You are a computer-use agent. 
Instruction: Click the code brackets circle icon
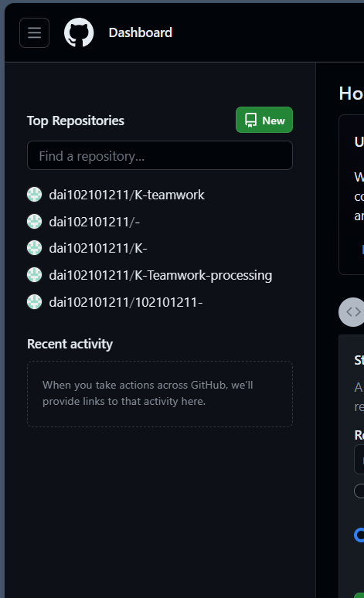pyautogui.click(x=352, y=312)
